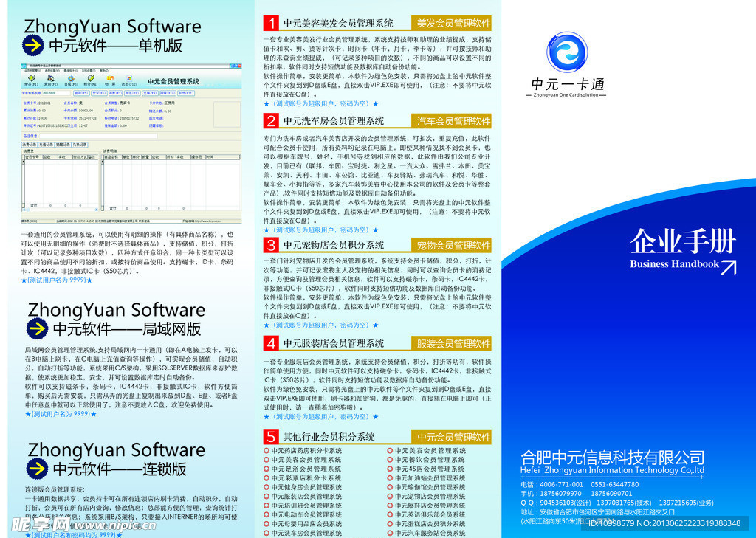
Task: Click the horizontal scrollbar under 消费表 grid
Action: tap(59, 210)
